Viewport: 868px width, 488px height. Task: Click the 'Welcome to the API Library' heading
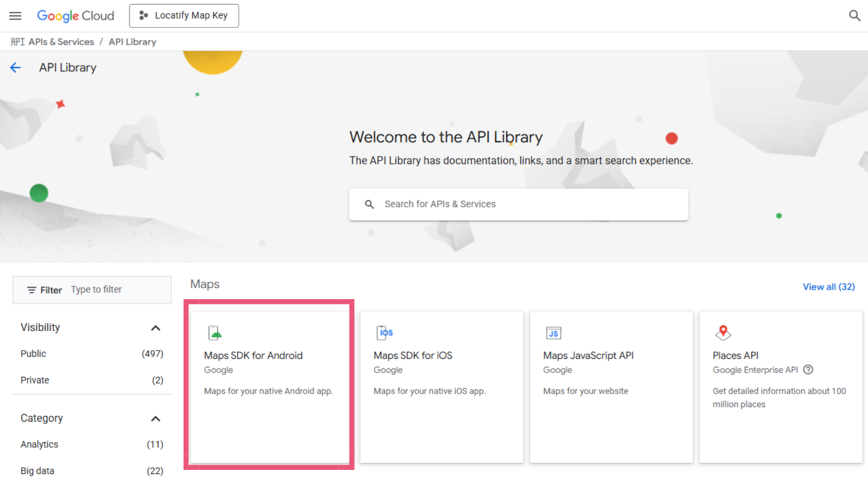click(446, 137)
